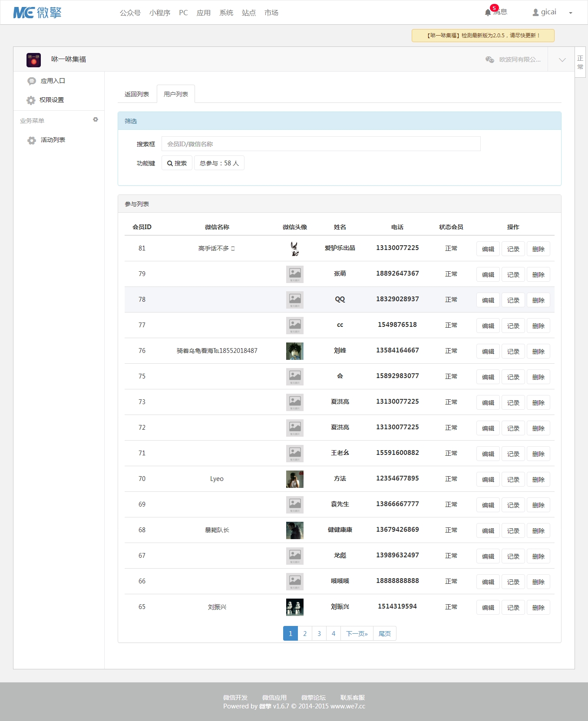Open 系统 menu
Image resolution: width=588 pixels, height=721 pixels.
[x=226, y=13]
